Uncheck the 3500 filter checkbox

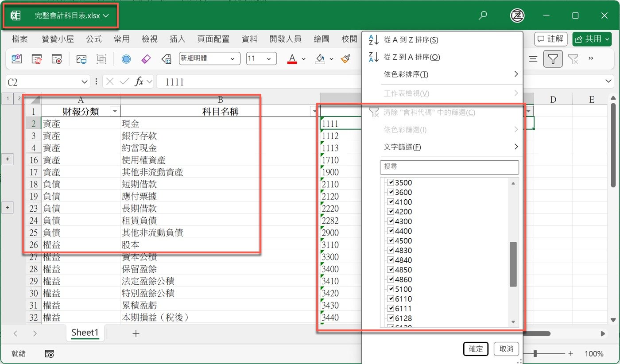tap(390, 182)
